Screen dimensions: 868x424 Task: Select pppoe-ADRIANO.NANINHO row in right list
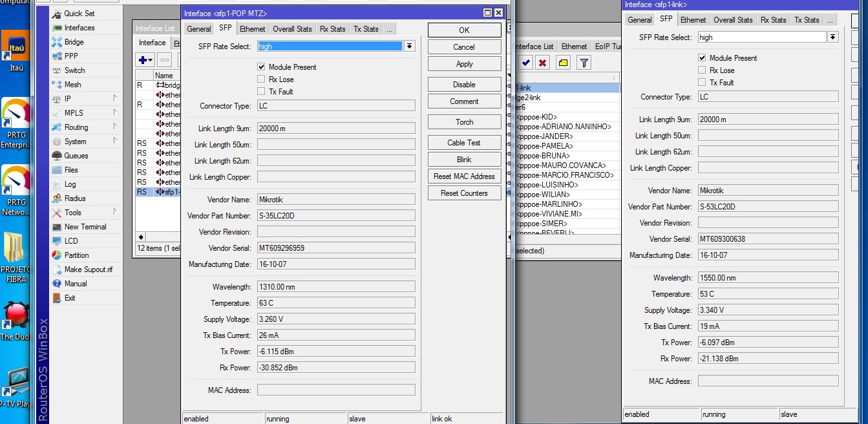coord(567,127)
